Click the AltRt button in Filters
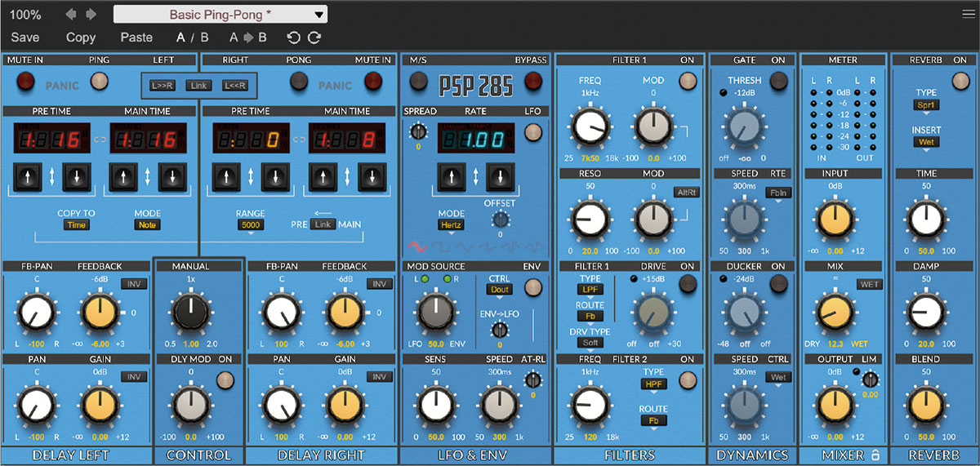This screenshot has height=466, width=980. click(687, 193)
